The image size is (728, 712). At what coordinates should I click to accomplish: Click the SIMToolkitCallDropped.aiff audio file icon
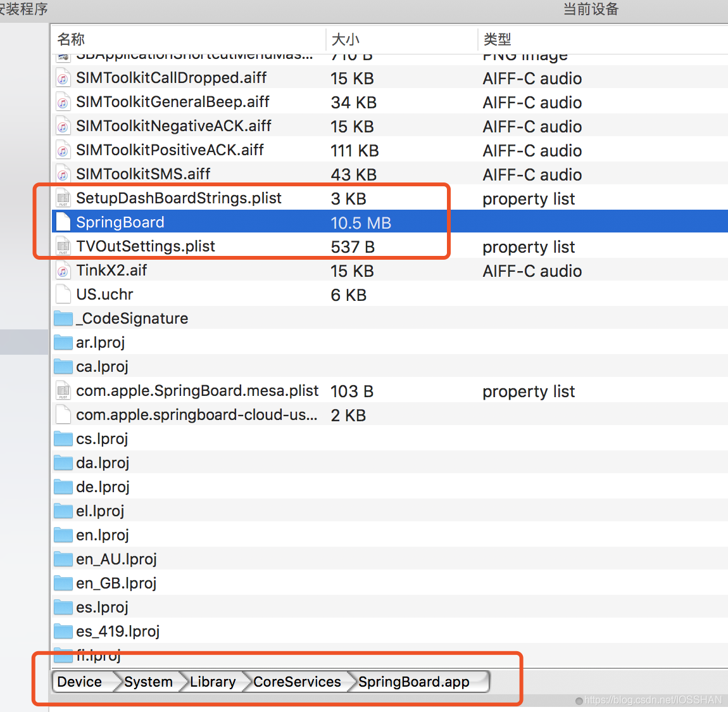(63, 77)
